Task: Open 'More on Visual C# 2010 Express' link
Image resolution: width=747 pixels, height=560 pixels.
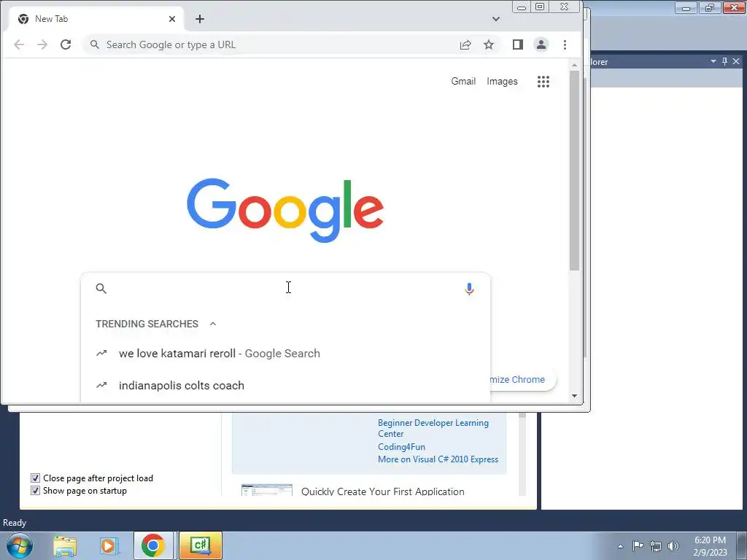Action: (438, 459)
